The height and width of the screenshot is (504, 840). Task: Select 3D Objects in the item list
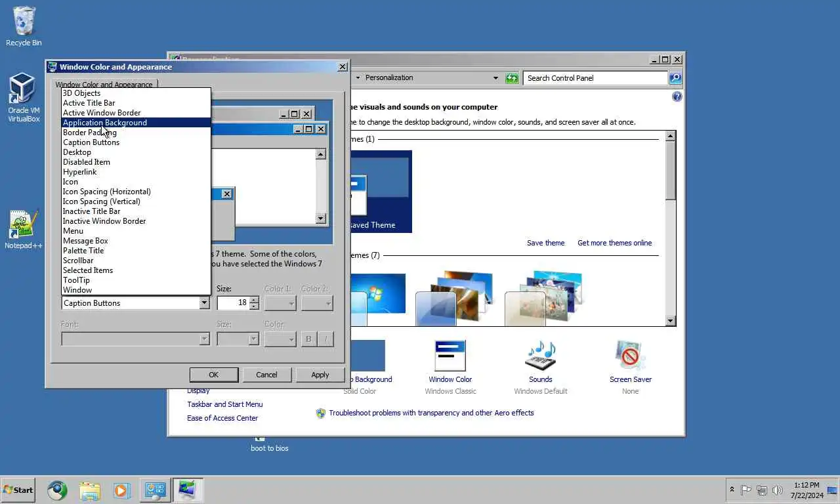pos(136,93)
